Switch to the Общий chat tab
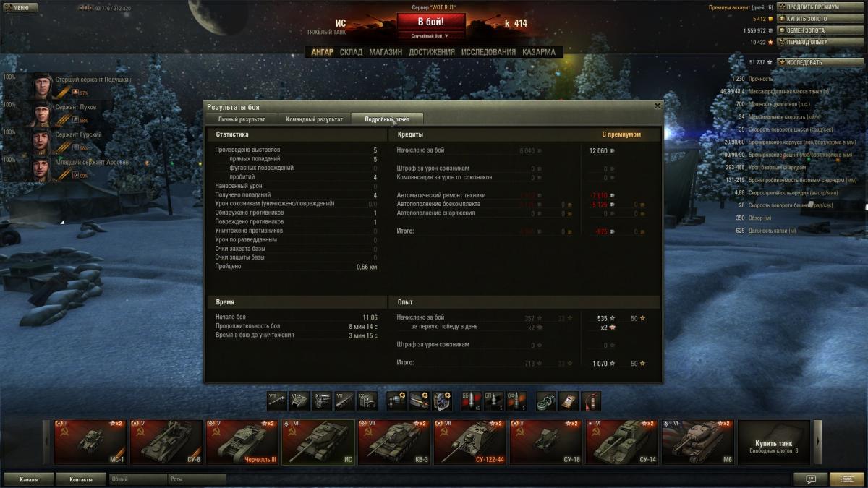Screen dimensions: 868x488 [137, 479]
